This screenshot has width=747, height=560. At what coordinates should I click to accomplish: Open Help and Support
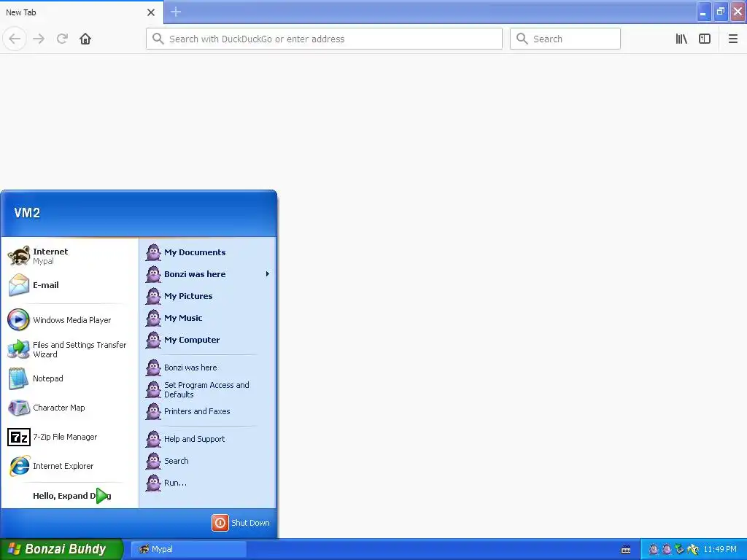coord(208,438)
